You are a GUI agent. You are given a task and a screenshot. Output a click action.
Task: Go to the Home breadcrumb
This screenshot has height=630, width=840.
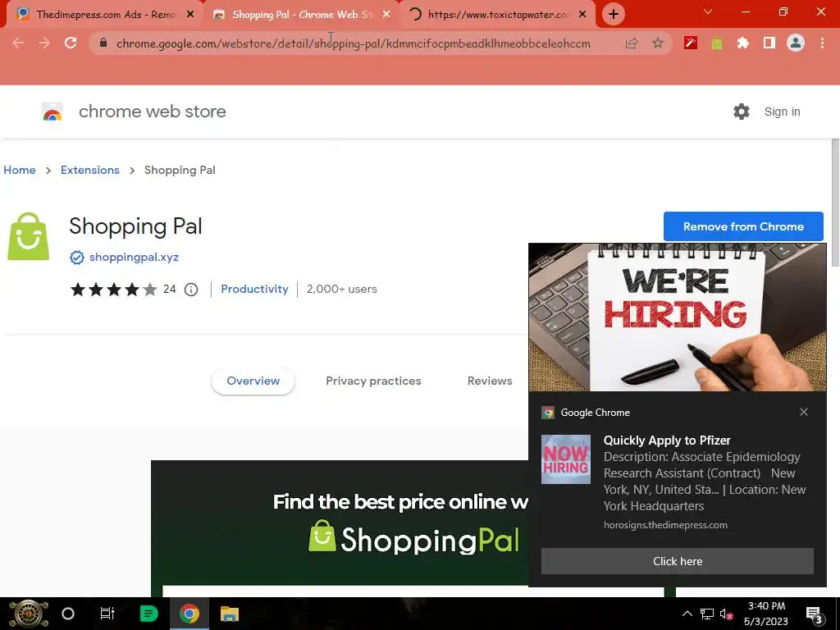click(20, 170)
